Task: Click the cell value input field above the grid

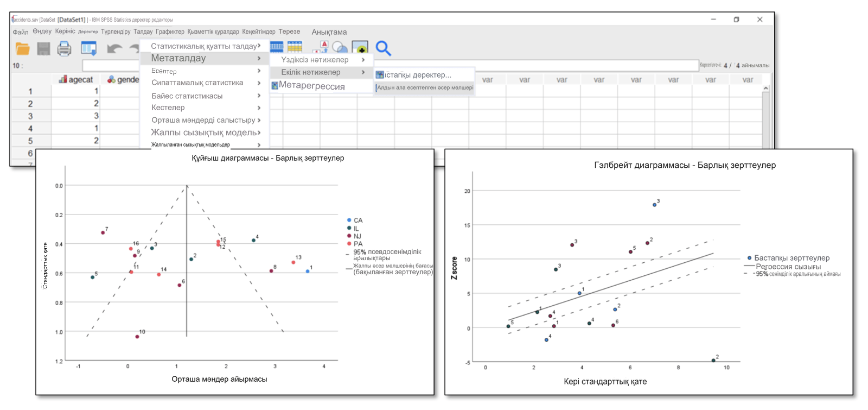Action: click(x=390, y=66)
